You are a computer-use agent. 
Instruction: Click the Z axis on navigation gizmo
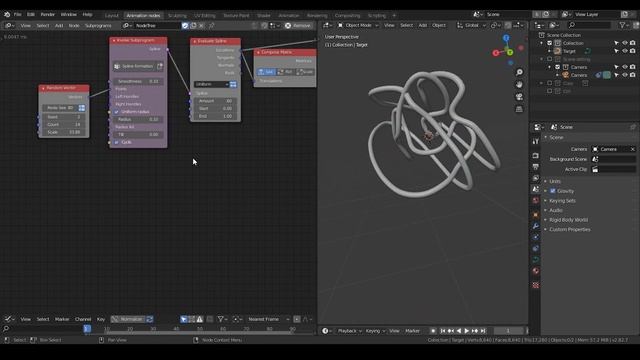coord(506,38)
